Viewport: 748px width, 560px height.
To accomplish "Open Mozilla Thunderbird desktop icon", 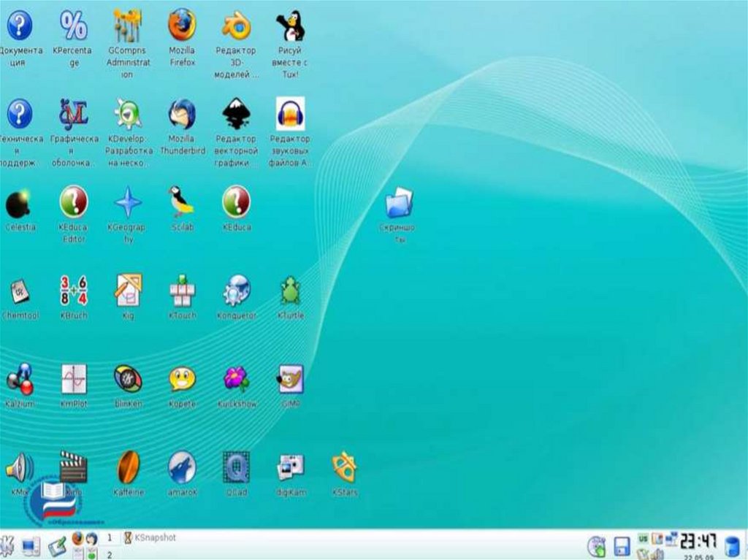I will pyautogui.click(x=182, y=113).
